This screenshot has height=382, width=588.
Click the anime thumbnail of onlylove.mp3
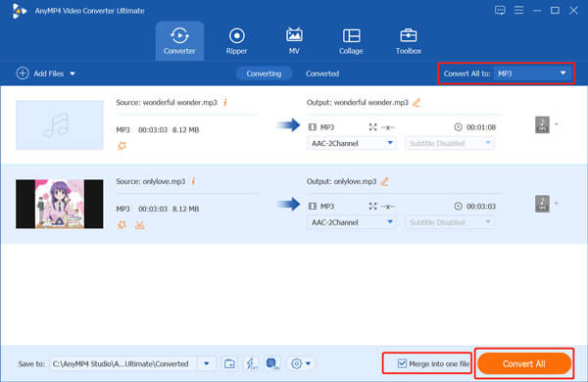tap(59, 204)
